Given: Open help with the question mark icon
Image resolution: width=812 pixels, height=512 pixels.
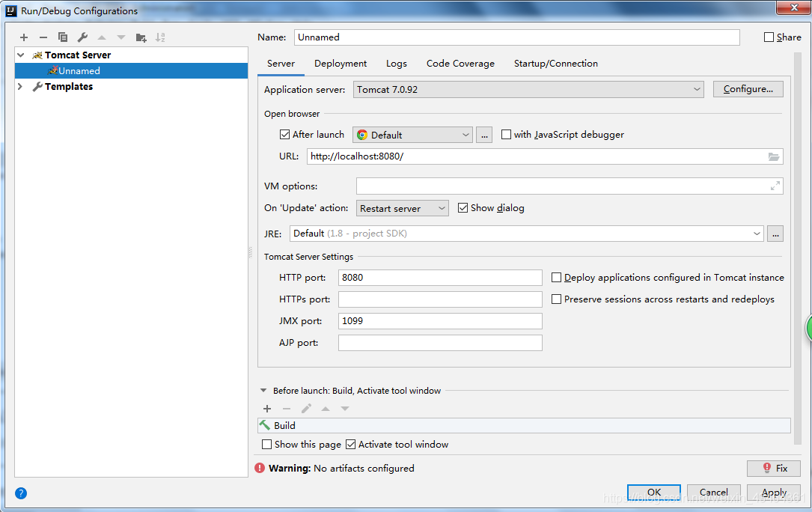Looking at the screenshot, I should [21, 493].
